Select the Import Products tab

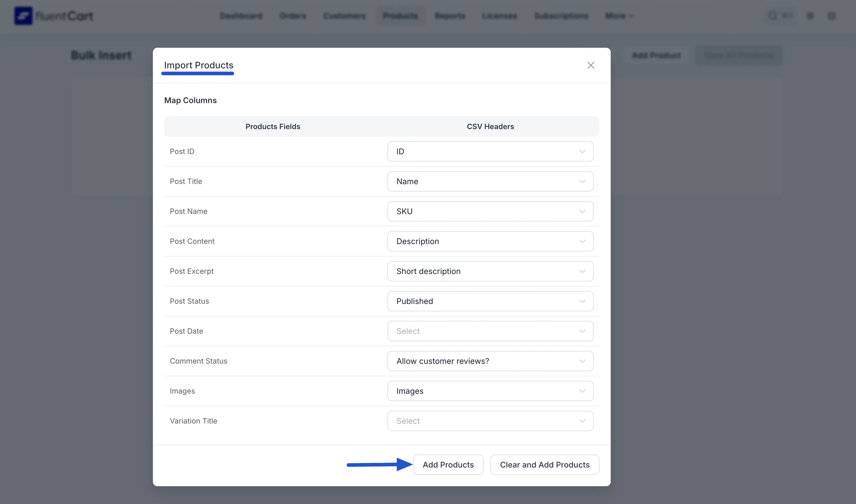pyautogui.click(x=198, y=65)
